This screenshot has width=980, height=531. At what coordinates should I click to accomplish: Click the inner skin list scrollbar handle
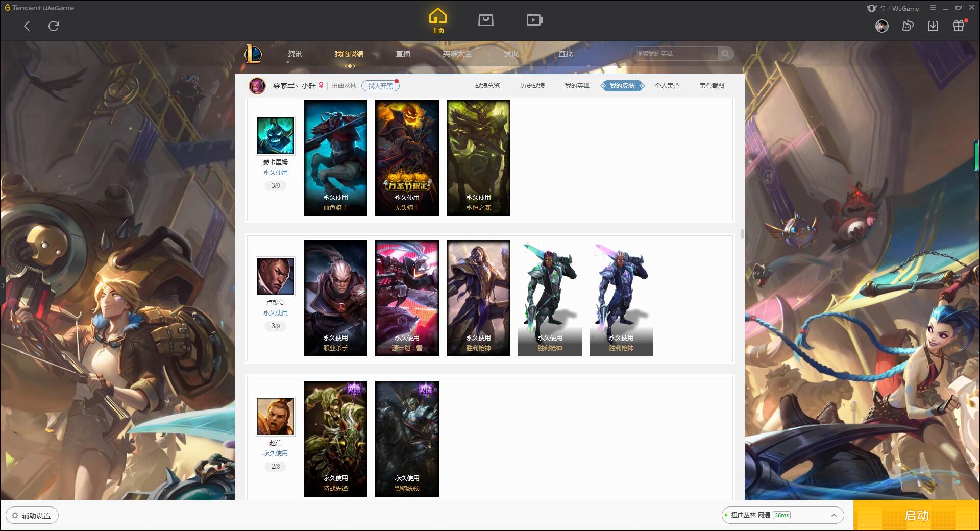742,234
